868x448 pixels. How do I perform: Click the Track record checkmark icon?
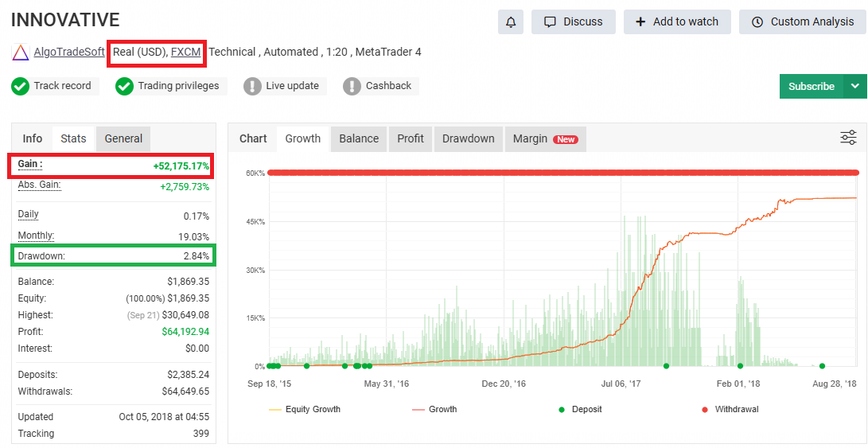pyautogui.click(x=21, y=86)
